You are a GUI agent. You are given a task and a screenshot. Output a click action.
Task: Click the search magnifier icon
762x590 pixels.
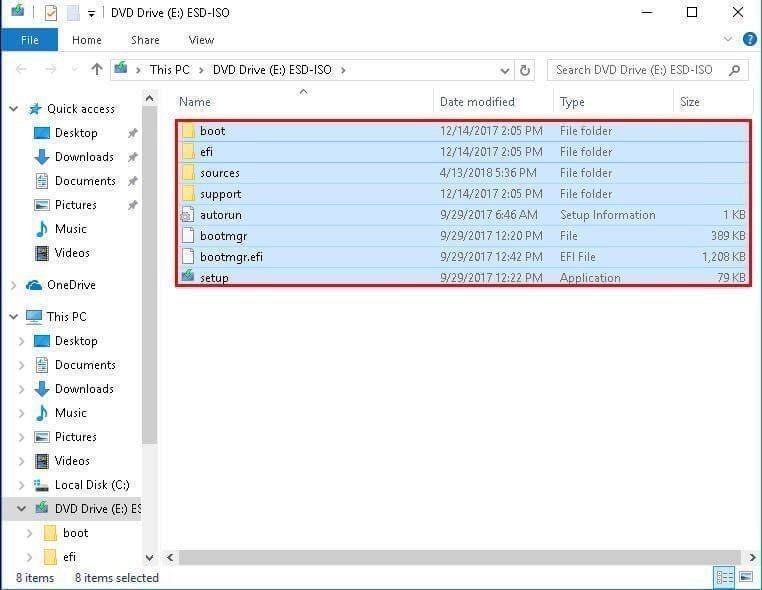[x=735, y=70]
